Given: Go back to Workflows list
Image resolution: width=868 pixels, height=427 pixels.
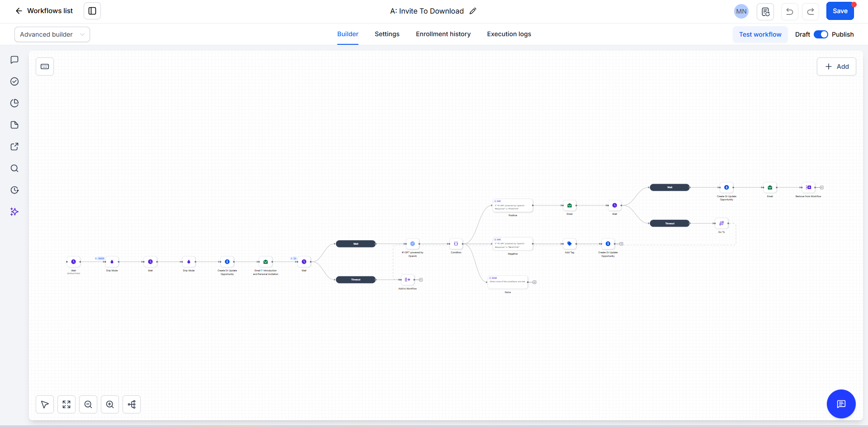Looking at the screenshot, I should click(44, 11).
